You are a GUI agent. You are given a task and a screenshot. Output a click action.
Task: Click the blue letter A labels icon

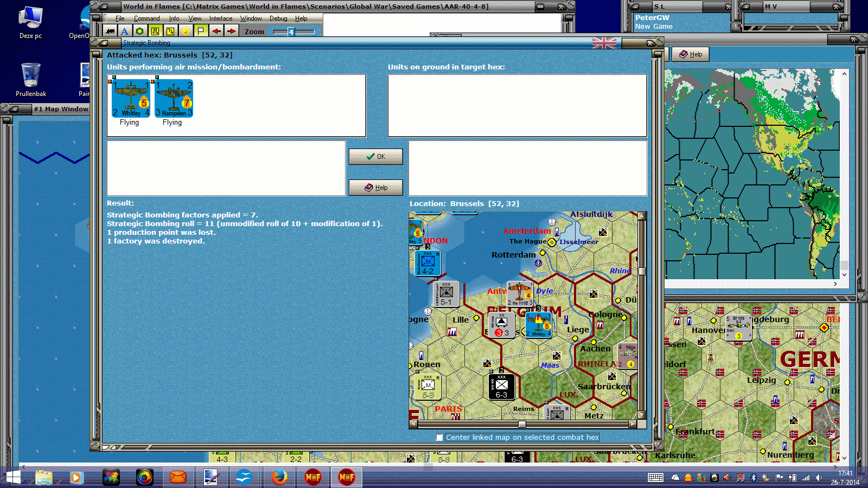(x=125, y=31)
